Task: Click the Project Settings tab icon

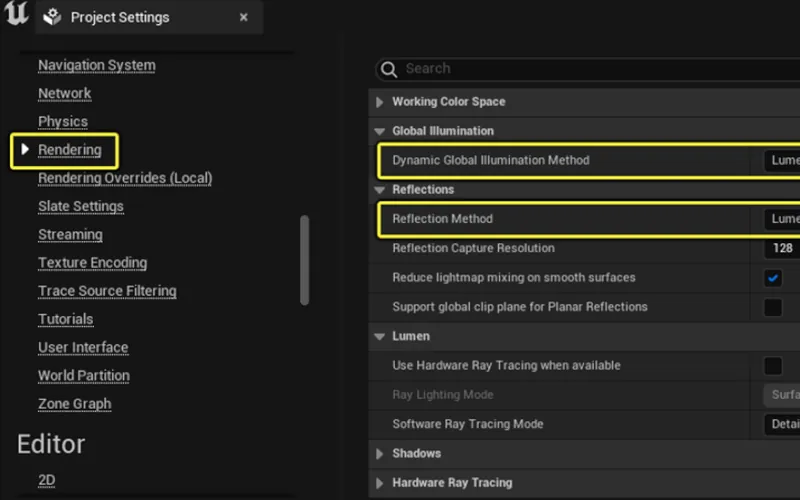Action: [53, 17]
